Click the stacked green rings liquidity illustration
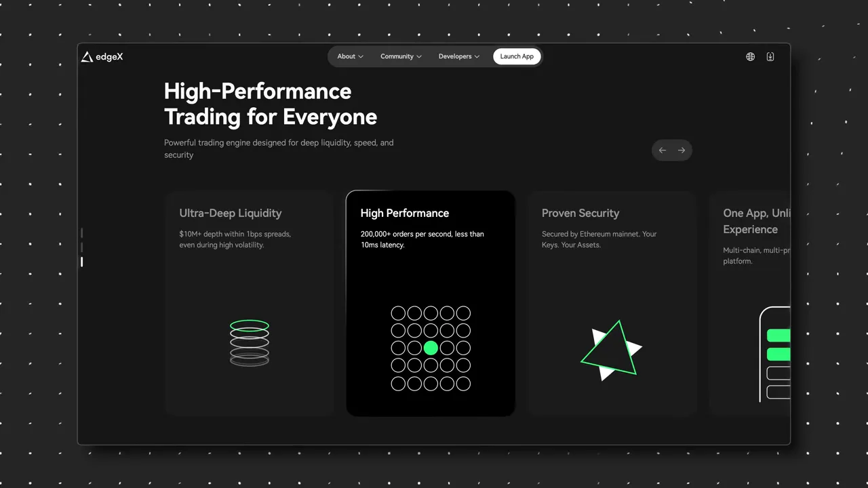This screenshot has height=488, width=868. click(250, 343)
